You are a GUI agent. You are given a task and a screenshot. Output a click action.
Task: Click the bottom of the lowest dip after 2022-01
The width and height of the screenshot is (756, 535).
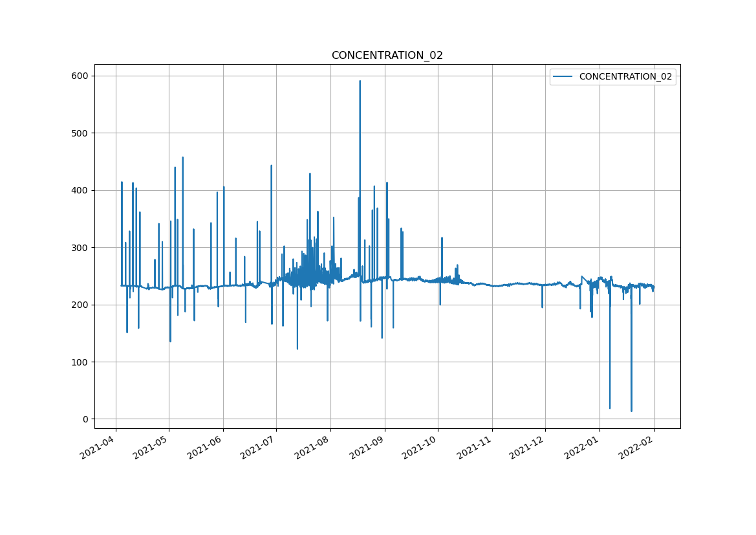(631, 411)
